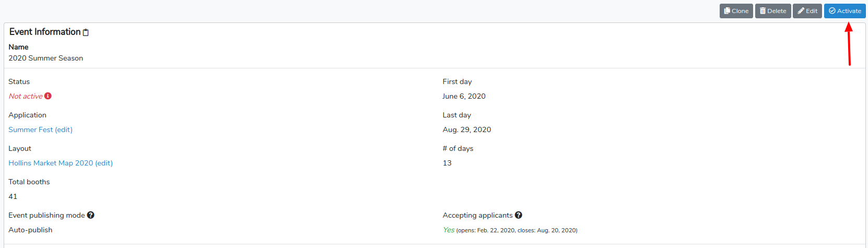The height and width of the screenshot is (248, 868).
Task: Click the Edit button with pencil icon
Action: coord(807,11)
